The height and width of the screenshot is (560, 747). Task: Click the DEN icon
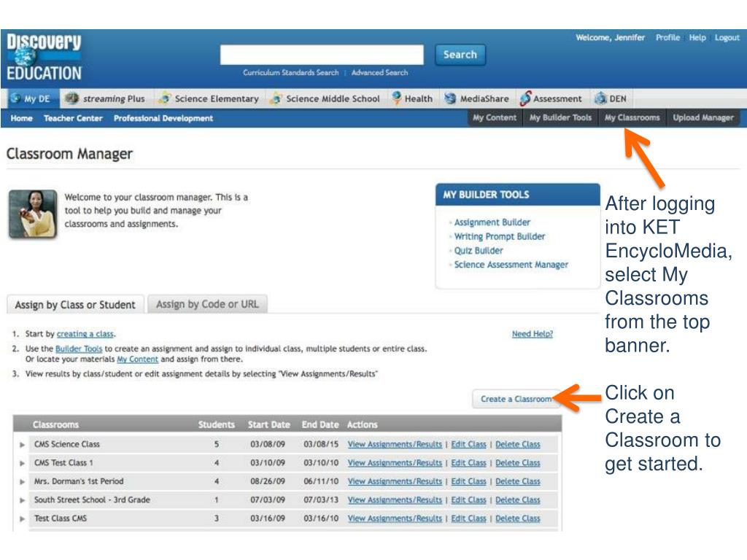click(600, 98)
